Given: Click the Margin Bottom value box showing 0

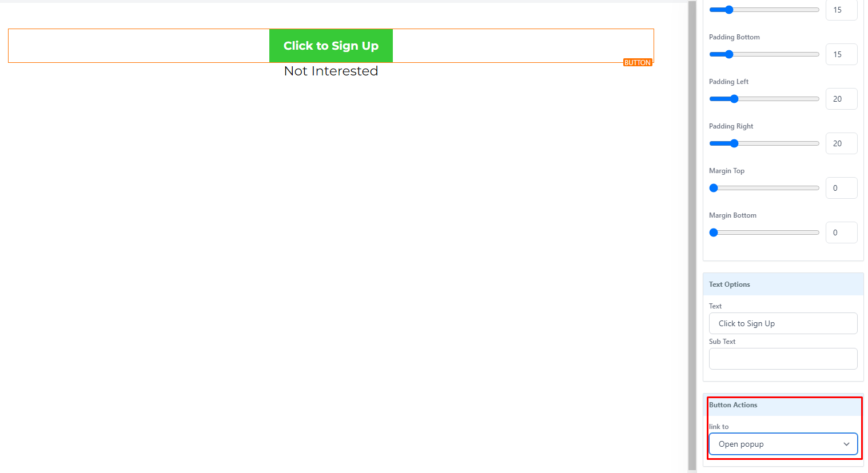Looking at the screenshot, I should (841, 233).
